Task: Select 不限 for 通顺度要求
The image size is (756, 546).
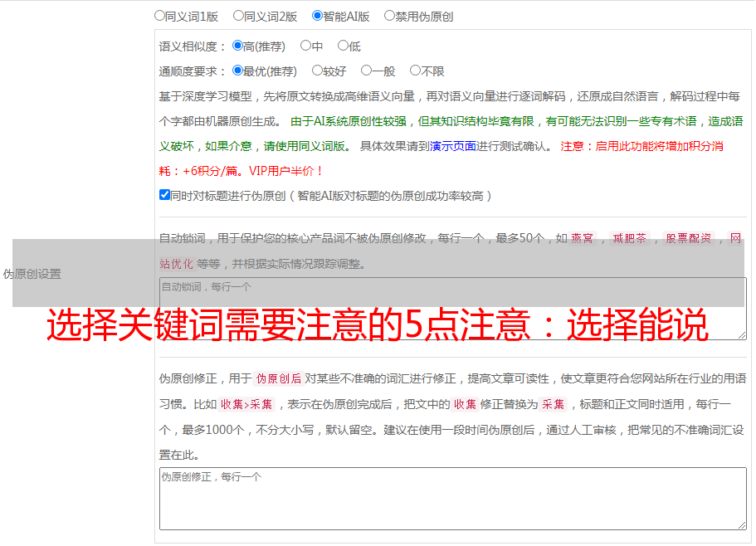Action: pos(415,71)
